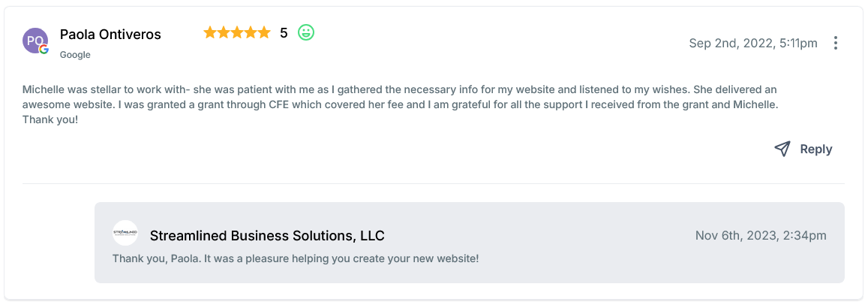Click the Sep 2nd, 2022 review timestamp
The width and height of the screenshot is (868, 305).
(x=753, y=43)
